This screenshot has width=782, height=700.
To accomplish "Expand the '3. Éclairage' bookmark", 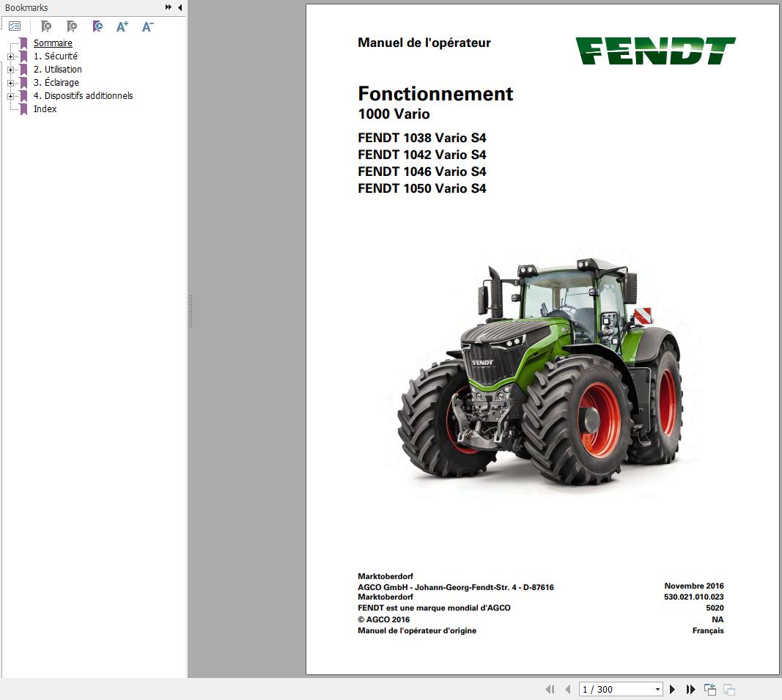I will [10, 83].
